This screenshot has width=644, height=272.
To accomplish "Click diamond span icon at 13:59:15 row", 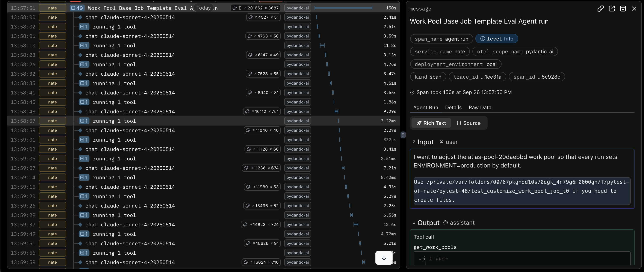I will (x=80, y=187).
